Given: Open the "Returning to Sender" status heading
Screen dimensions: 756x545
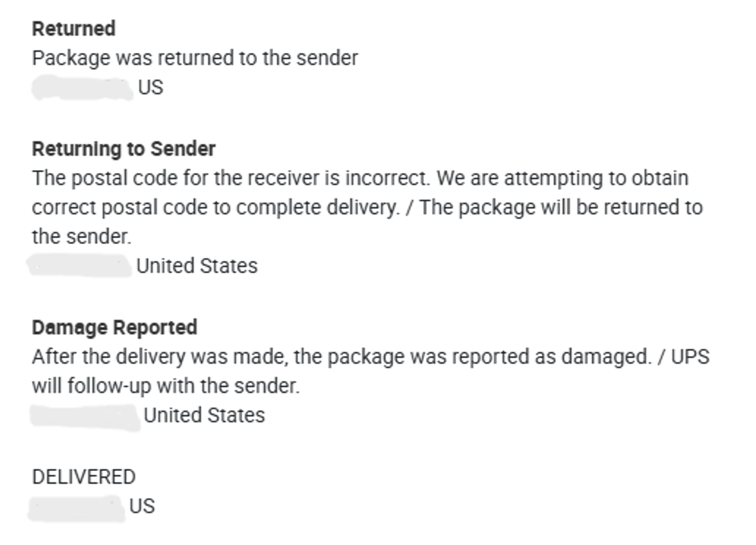Looking at the screenshot, I should pos(123,149).
